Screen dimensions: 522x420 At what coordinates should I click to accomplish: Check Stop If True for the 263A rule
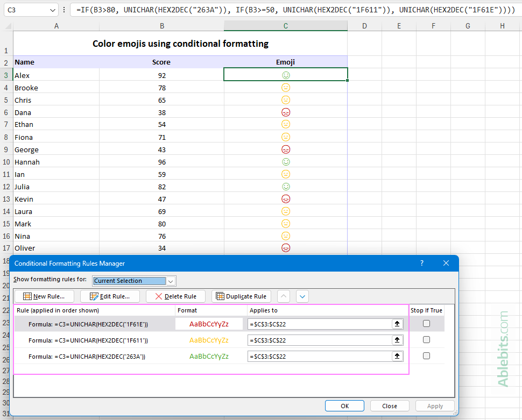pos(426,355)
